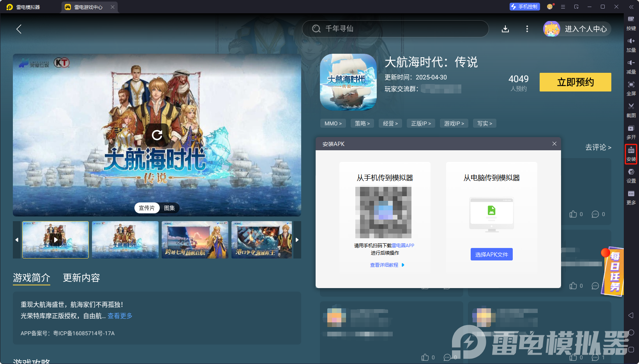639x364 pixels.
Task: Go to 去评论 comments section
Action: (598, 148)
